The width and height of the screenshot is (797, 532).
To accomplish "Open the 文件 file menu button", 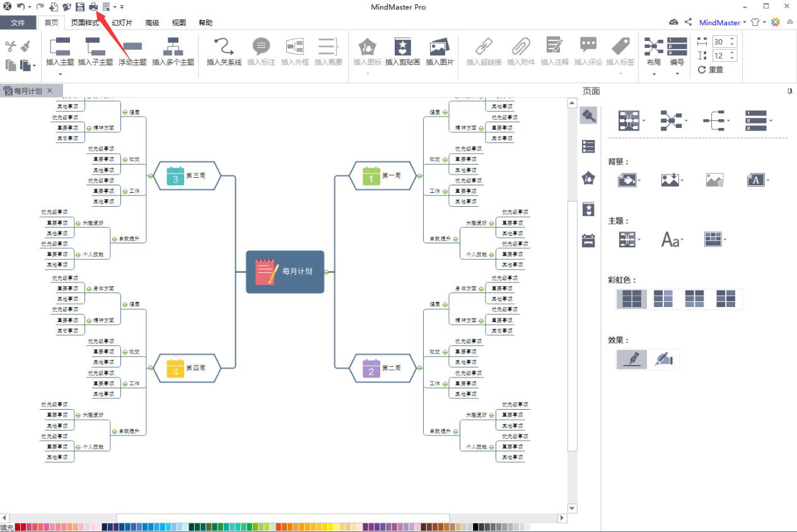I will [x=18, y=23].
